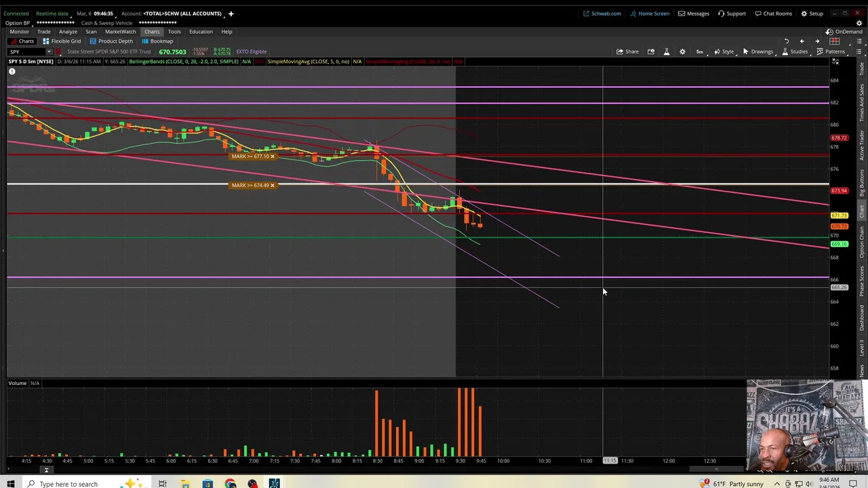Screen dimensions: 868x488
Task: Open Microsoft Store icon in taskbar
Action: (x=208, y=484)
